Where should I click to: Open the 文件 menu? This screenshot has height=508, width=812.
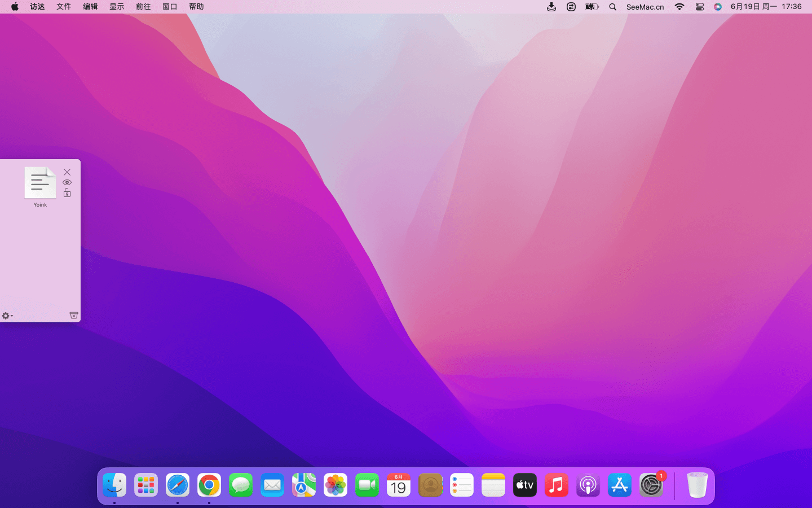pos(64,7)
